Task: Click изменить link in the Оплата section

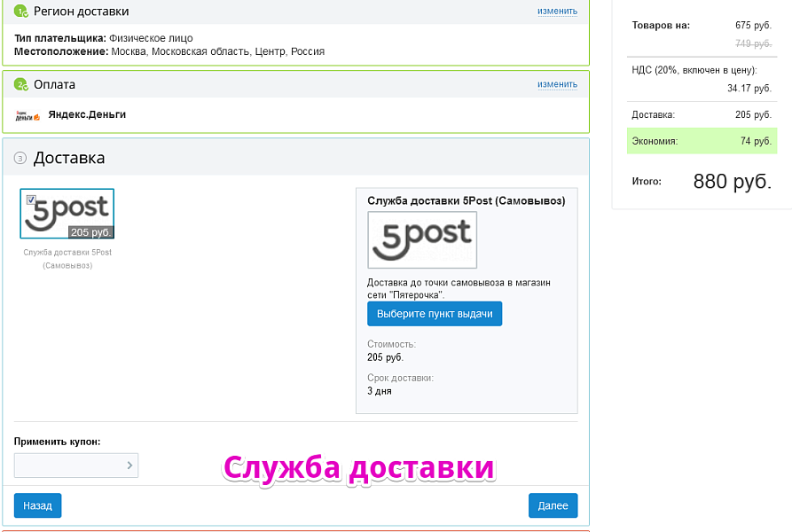Action: (x=557, y=84)
